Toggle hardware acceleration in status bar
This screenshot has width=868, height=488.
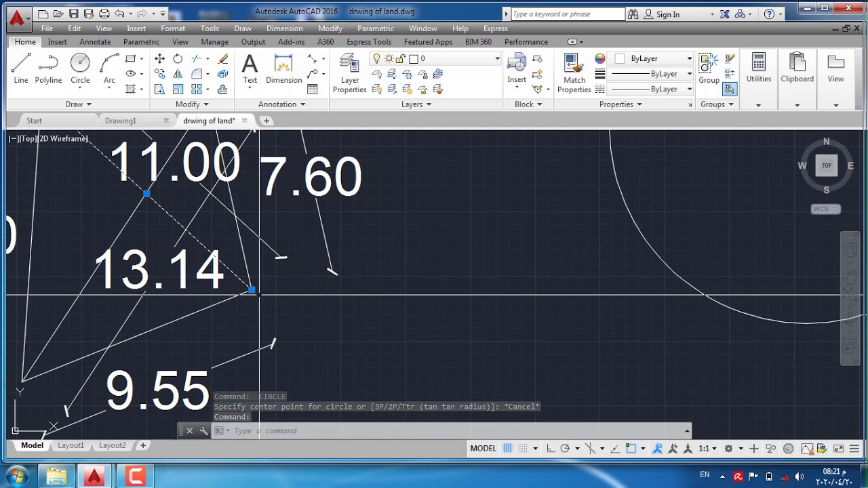pos(788,448)
